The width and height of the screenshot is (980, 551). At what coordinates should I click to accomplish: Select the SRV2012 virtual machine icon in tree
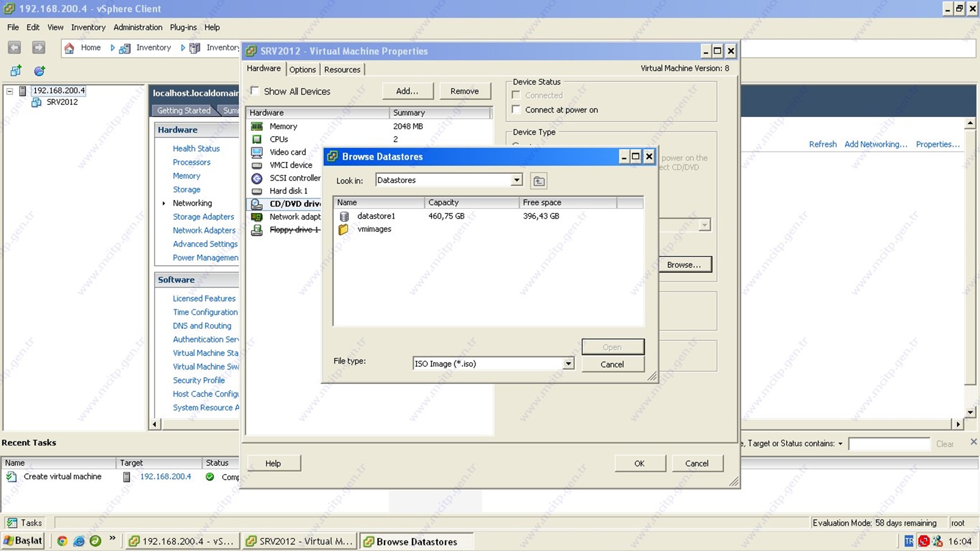(36, 102)
